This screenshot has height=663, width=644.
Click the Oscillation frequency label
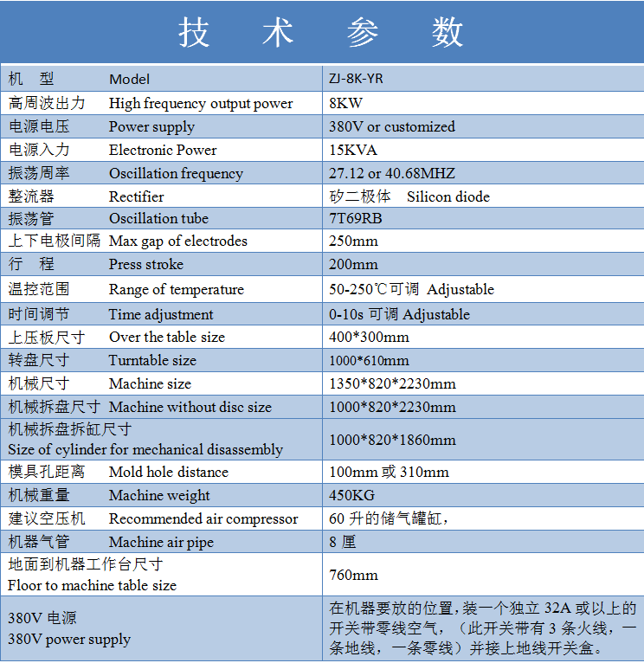tap(176, 173)
